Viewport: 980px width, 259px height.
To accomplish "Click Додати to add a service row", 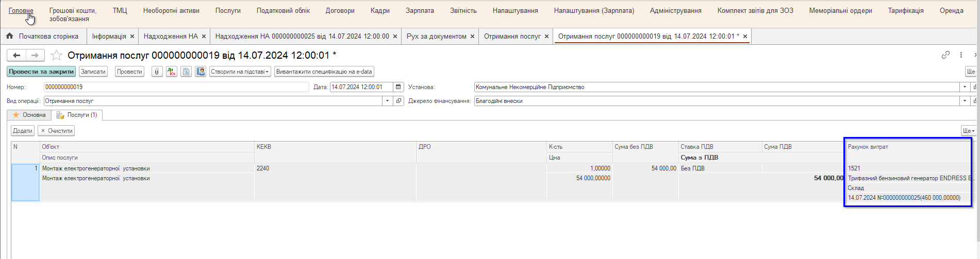I will pyautogui.click(x=23, y=131).
